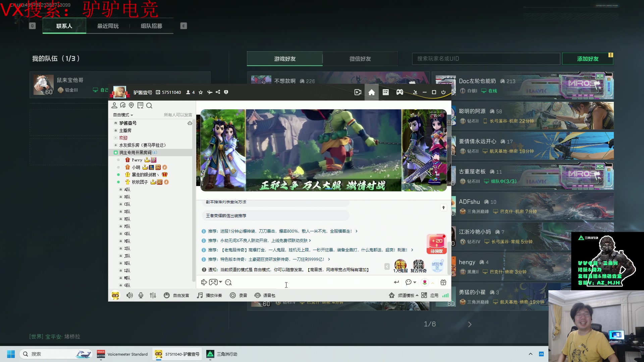Show hidden system tray icons chevron
Viewport: 644px width, 362px height.
point(531,354)
